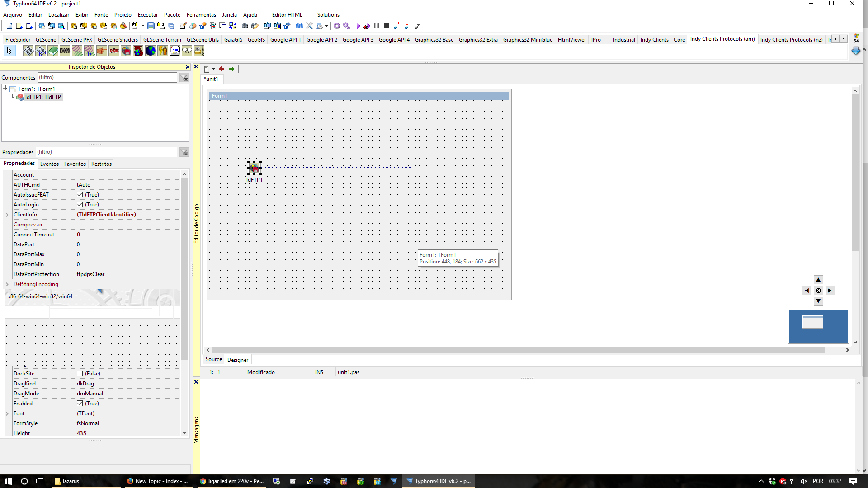Viewport: 868px width, 488px height.
Task: Select the FSP palette component
Action: point(114,51)
